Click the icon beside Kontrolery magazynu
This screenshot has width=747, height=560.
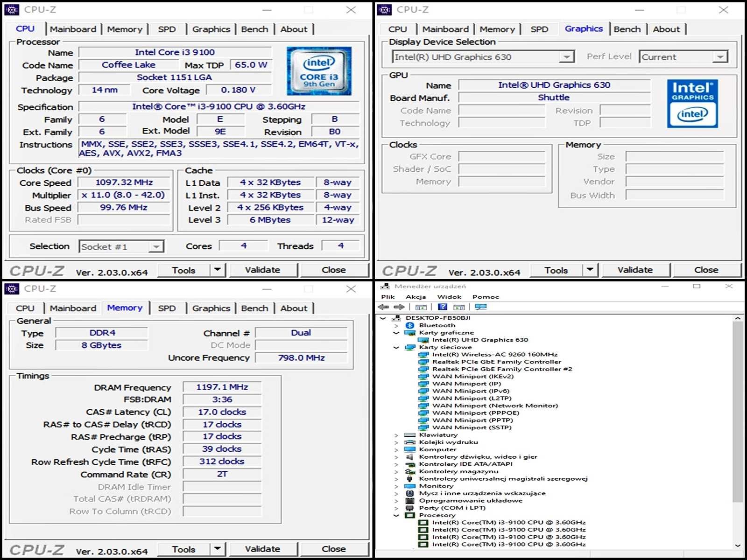(410, 471)
